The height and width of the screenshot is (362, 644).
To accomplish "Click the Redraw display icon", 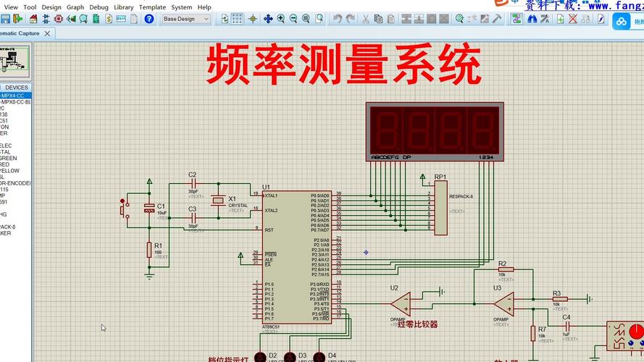I will coord(225,19).
